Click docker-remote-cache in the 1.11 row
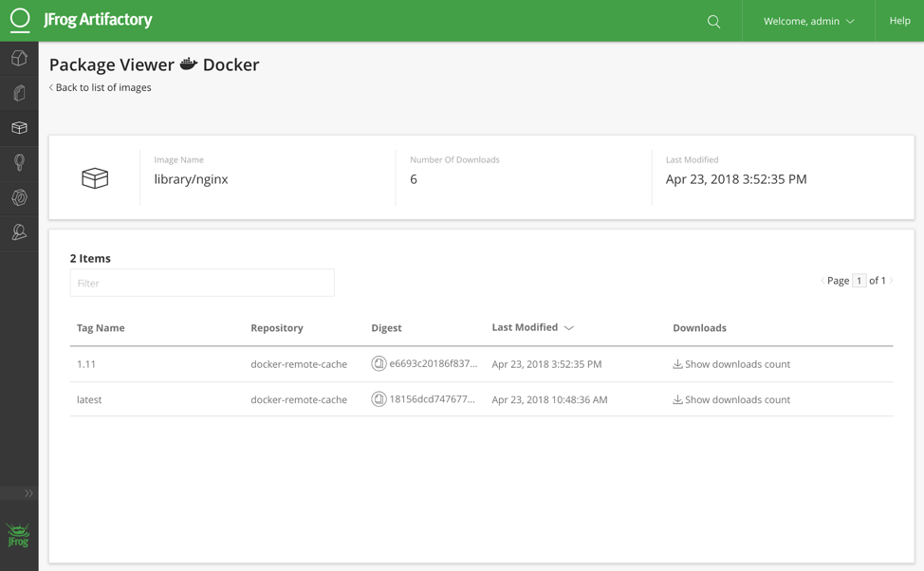The height and width of the screenshot is (571, 924). pos(299,364)
